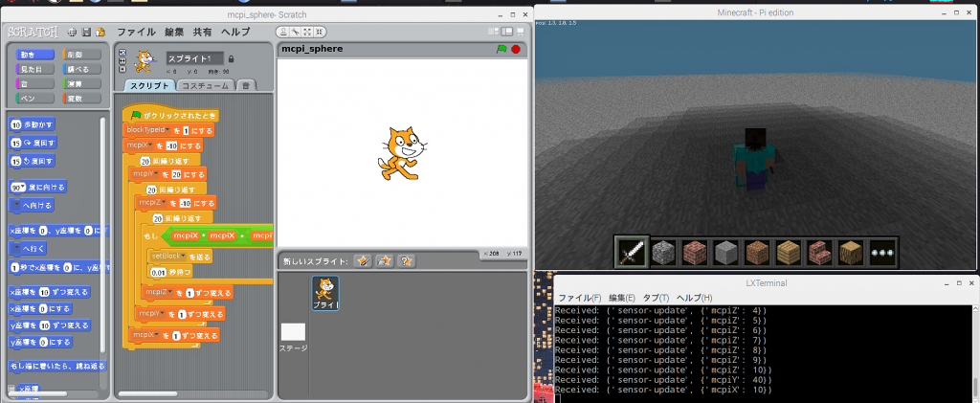
Task: Click the scripts area horizontal scrollbar
Action: [x=147, y=393]
